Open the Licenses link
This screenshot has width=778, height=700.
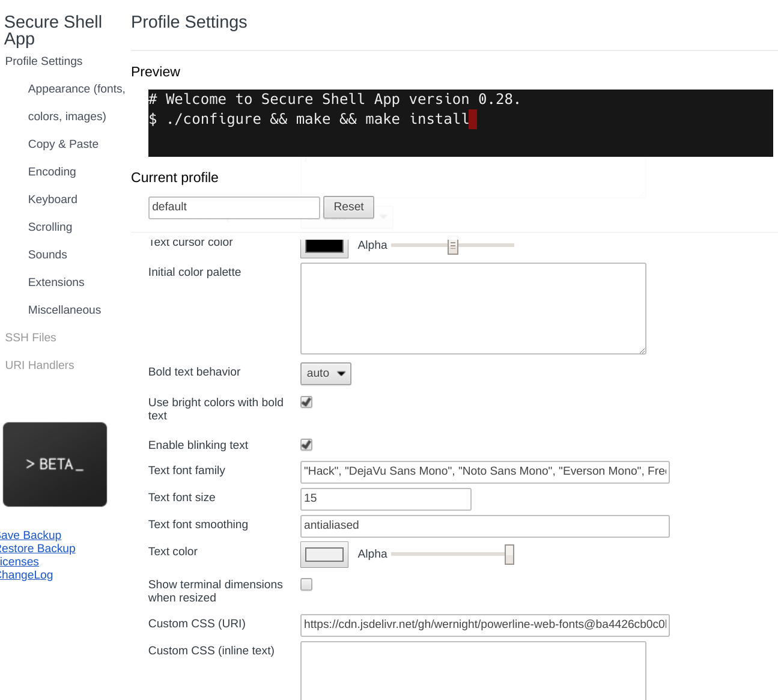click(19, 562)
